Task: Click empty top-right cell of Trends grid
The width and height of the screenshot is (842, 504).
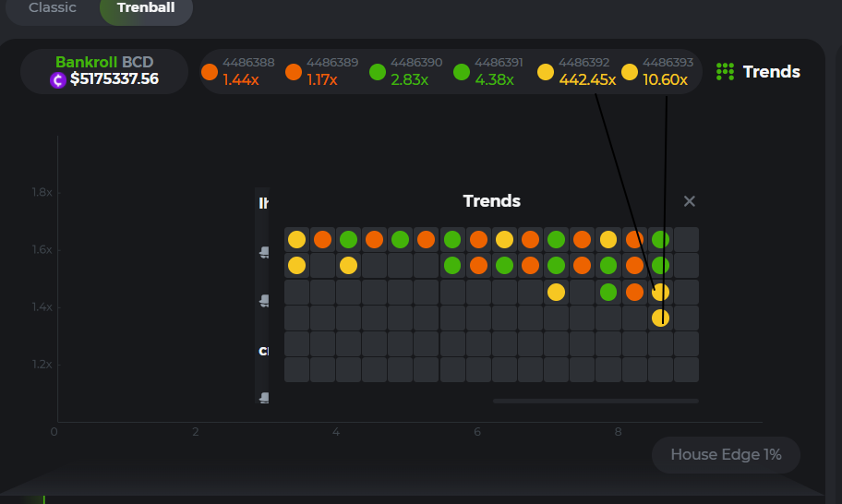Action: tap(686, 240)
